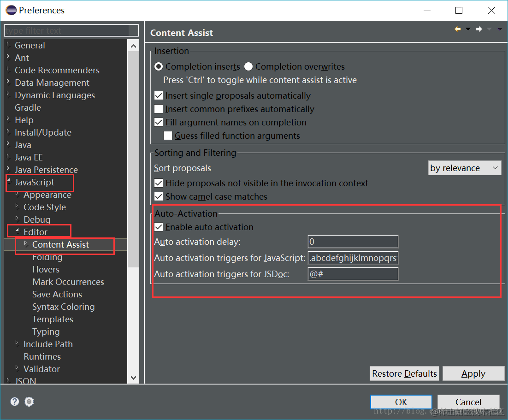Click the Auto activation delay field

click(353, 242)
